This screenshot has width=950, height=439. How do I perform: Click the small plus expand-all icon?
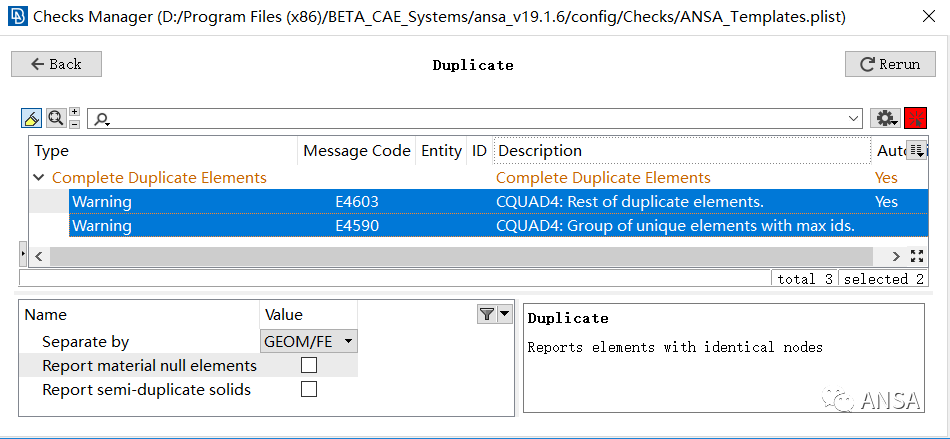click(x=75, y=111)
